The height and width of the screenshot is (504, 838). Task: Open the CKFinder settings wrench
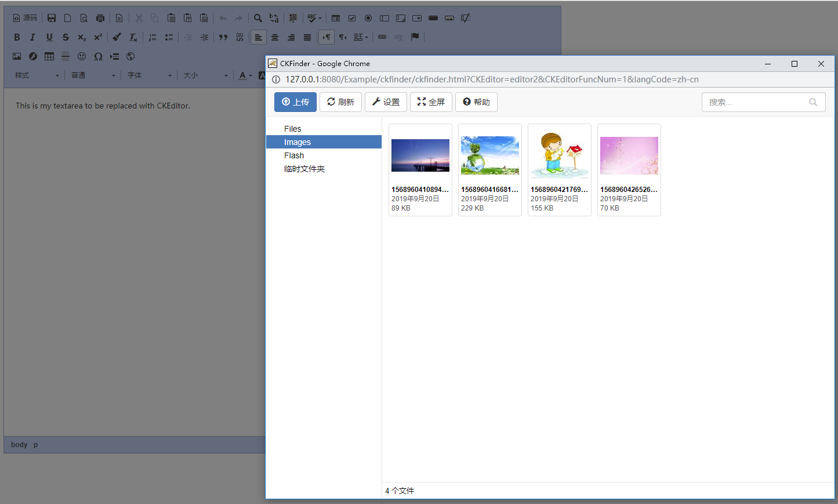pos(386,101)
